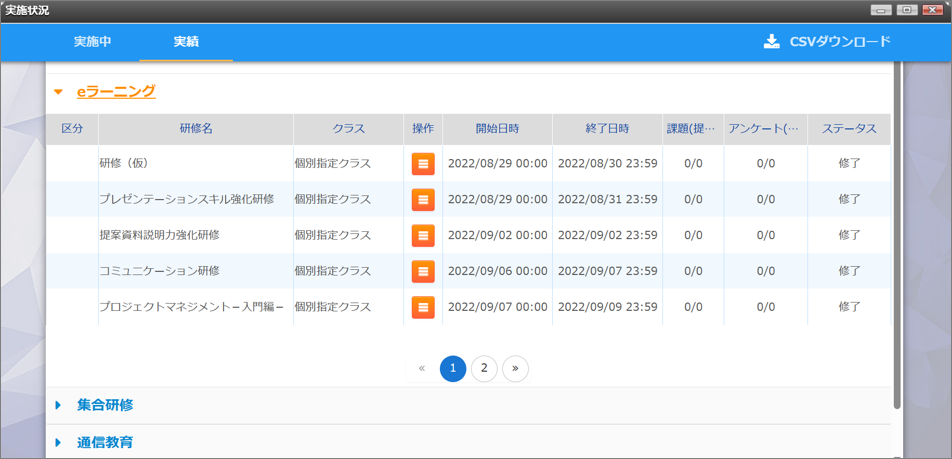Sort by 開始日時 column header
The width and height of the screenshot is (952, 459).
pyautogui.click(x=497, y=129)
